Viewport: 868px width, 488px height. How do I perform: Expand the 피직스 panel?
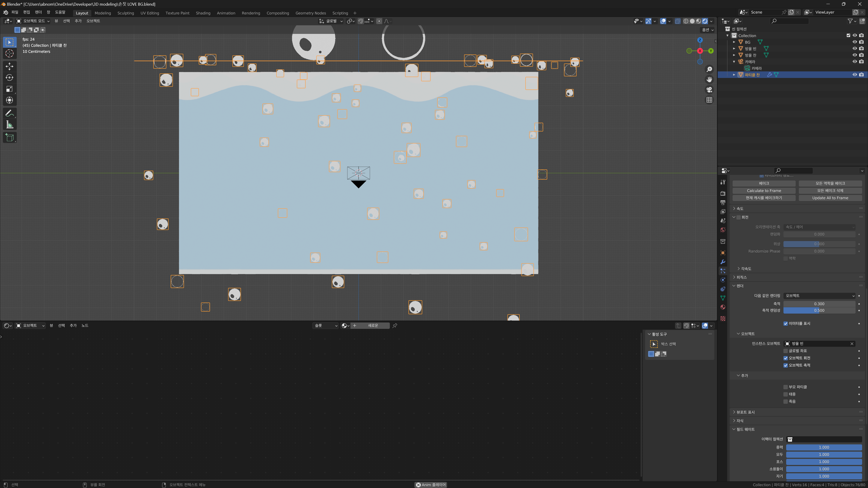tap(741, 277)
